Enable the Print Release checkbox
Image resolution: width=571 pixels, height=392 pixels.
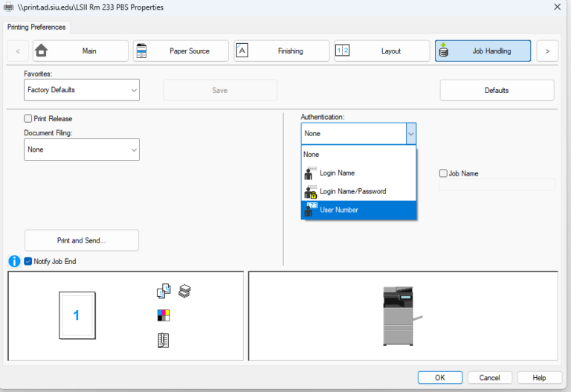click(x=28, y=119)
